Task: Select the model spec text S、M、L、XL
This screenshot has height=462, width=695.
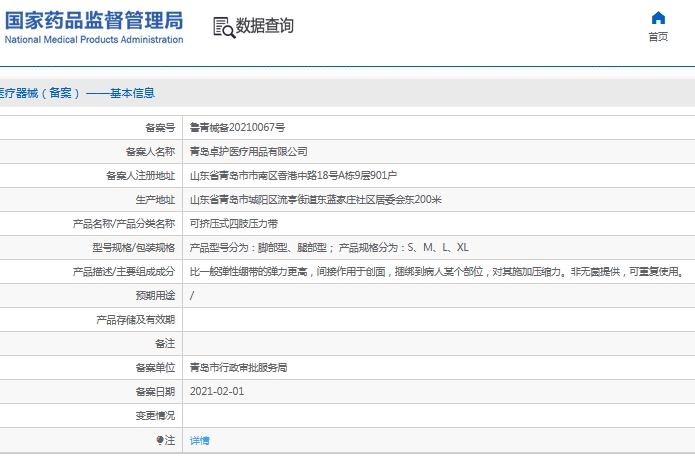Action: coord(329,247)
